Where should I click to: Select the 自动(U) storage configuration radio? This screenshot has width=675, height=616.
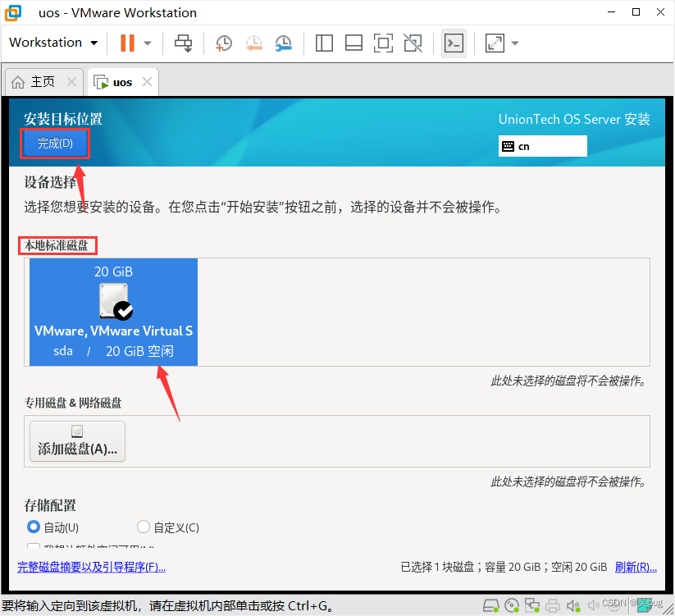pos(33,527)
